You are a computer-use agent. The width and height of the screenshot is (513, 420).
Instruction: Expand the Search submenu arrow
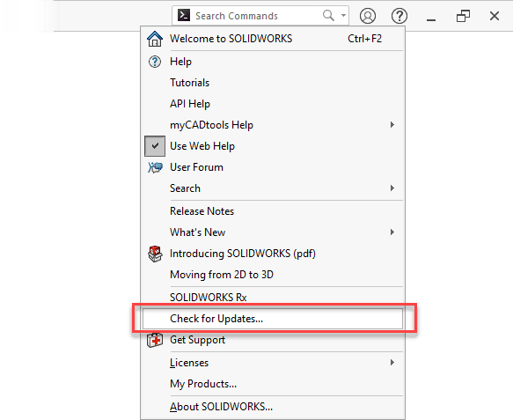[x=392, y=188]
